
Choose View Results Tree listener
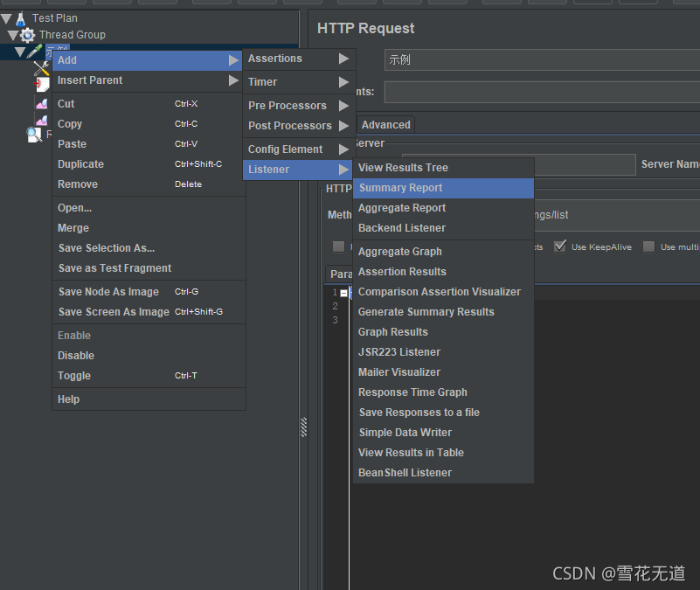click(443, 168)
